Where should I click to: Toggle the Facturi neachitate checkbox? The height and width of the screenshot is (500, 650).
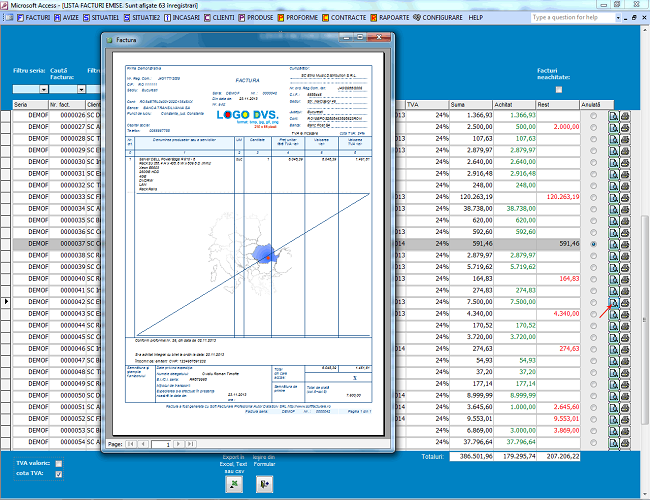pyautogui.click(x=559, y=90)
